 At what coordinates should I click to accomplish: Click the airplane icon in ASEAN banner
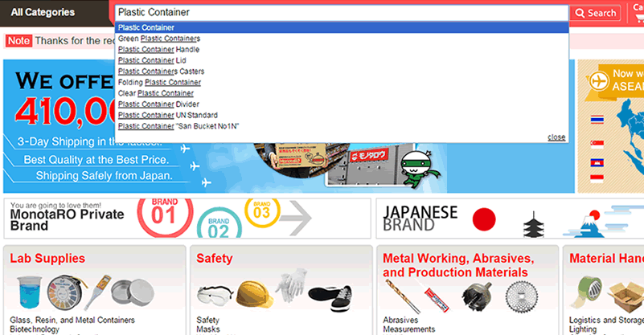coord(599,80)
